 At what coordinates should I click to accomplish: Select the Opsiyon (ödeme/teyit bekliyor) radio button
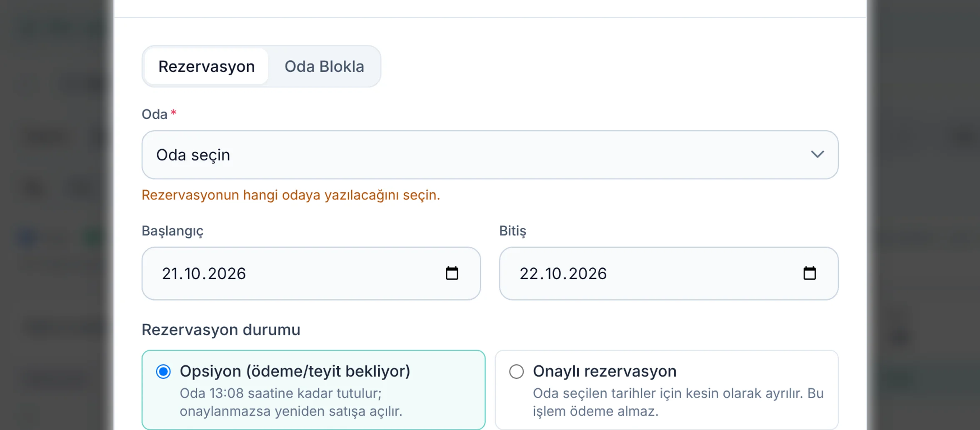coord(163,371)
